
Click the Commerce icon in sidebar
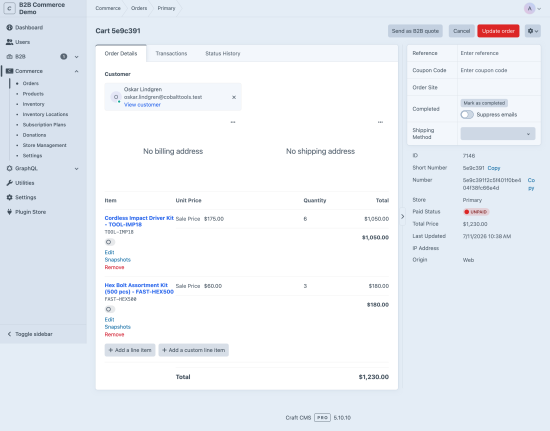tap(9, 71)
